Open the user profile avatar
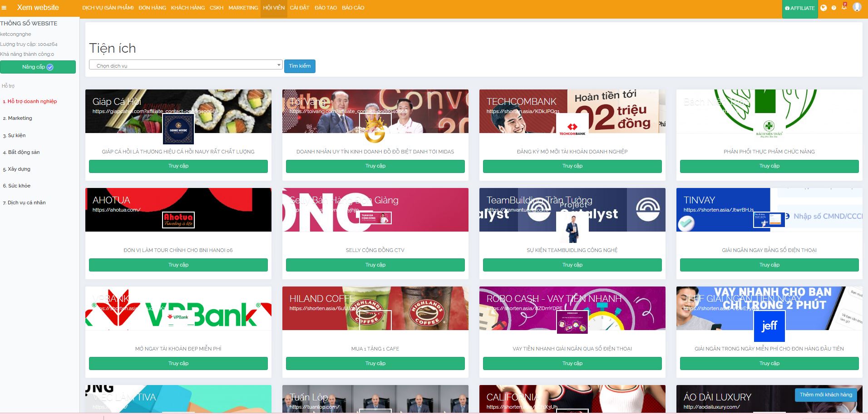 pyautogui.click(x=857, y=7)
